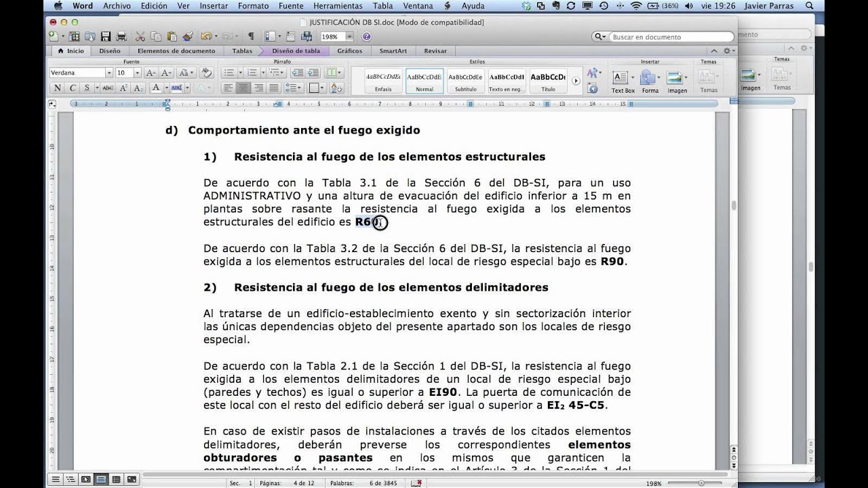Open the Tablas ribbon tab
This screenshot has height=488, width=868.
(242, 51)
